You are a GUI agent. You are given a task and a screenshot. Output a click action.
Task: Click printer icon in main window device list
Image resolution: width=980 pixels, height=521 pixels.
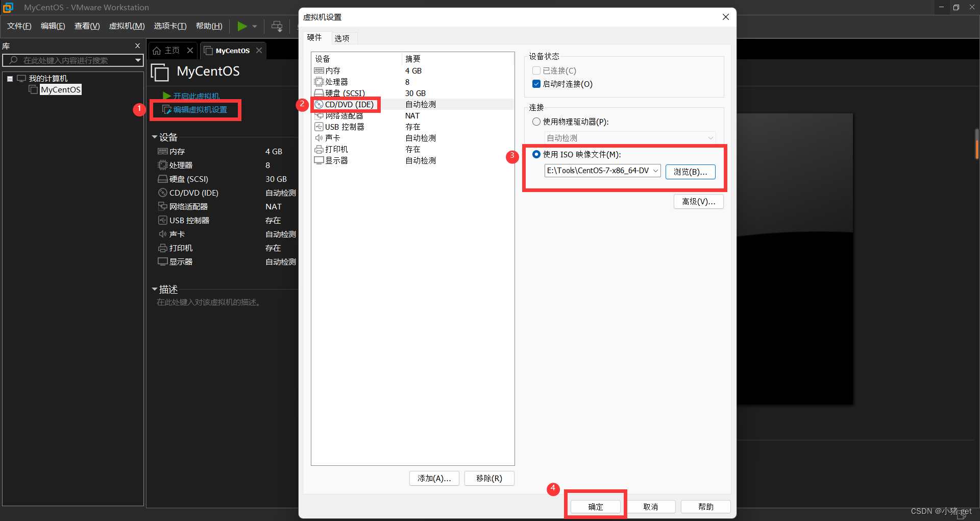[163, 248]
